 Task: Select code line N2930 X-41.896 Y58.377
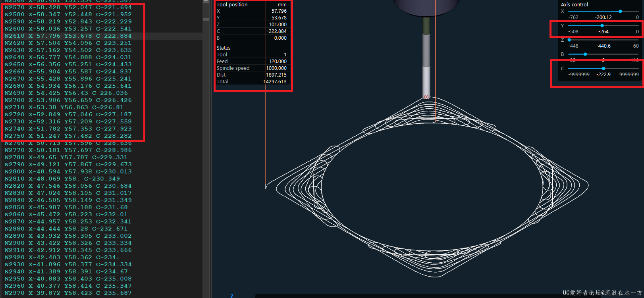point(68,264)
